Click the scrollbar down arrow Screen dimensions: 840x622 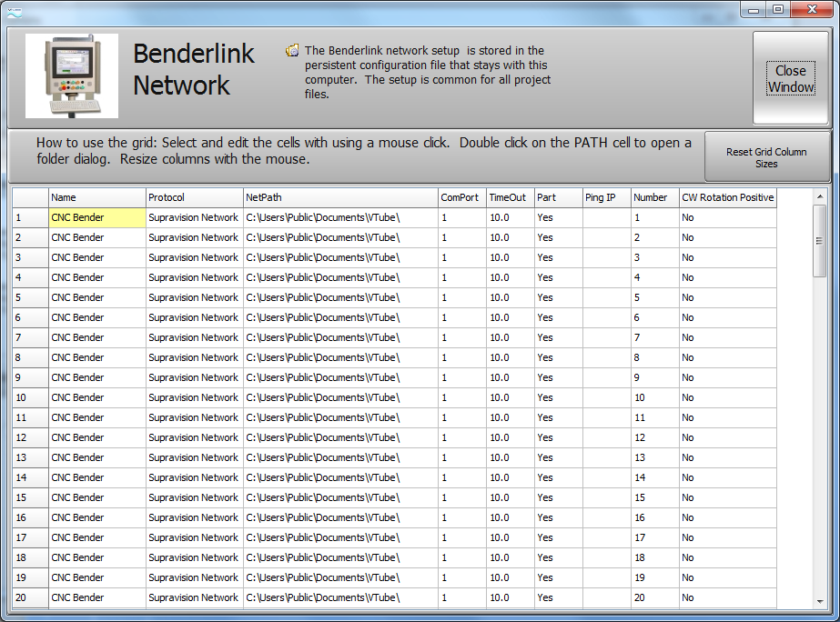(x=820, y=601)
